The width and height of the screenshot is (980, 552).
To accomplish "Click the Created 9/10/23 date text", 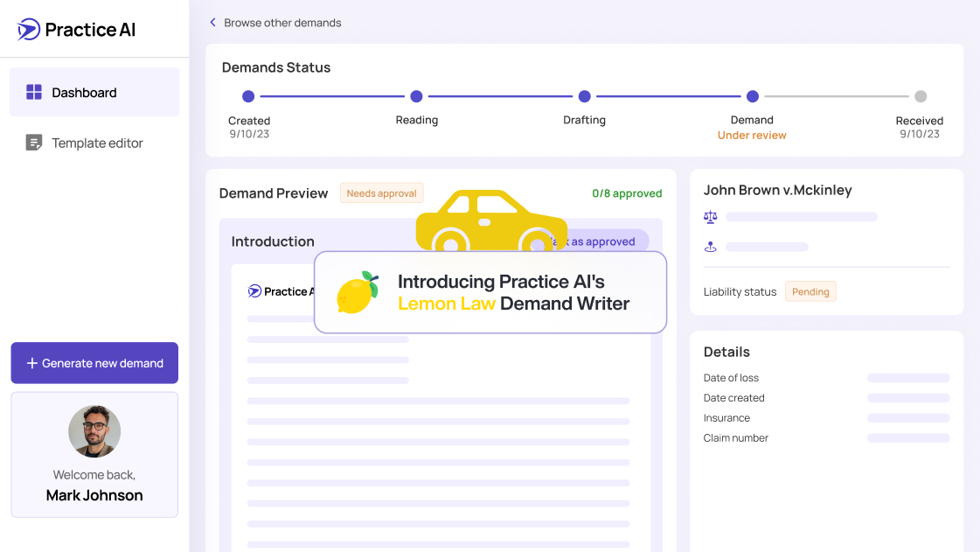I will pos(249,134).
